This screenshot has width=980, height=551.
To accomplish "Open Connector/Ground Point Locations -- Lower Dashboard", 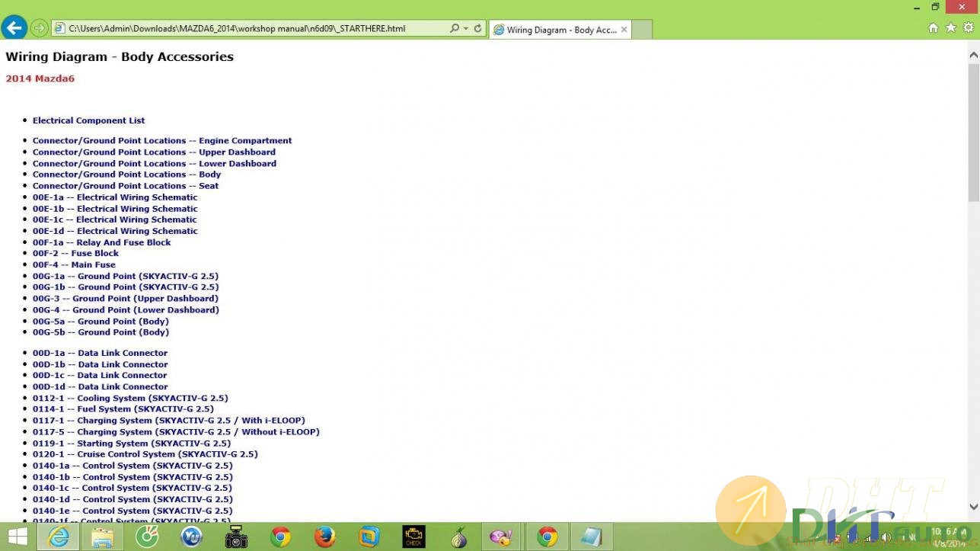I will tap(155, 163).
